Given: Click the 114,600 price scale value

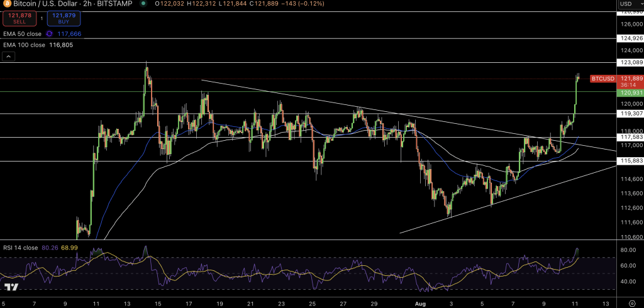Looking at the screenshot, I should pyautogui.click(x=631, y=179).
